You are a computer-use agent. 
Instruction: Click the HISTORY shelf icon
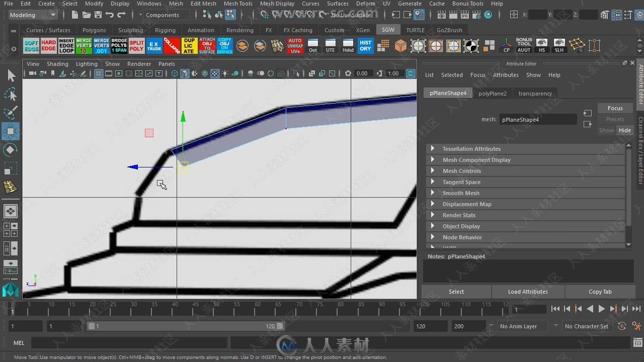[x=366, y=46]
